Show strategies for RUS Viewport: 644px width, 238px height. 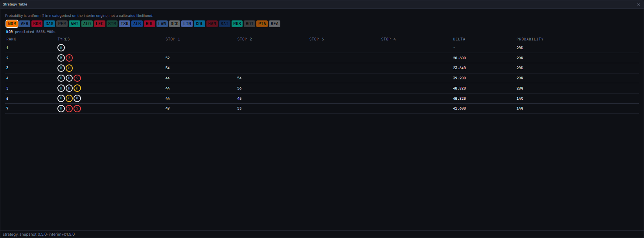pyautogui.click(x=237, y=24)
